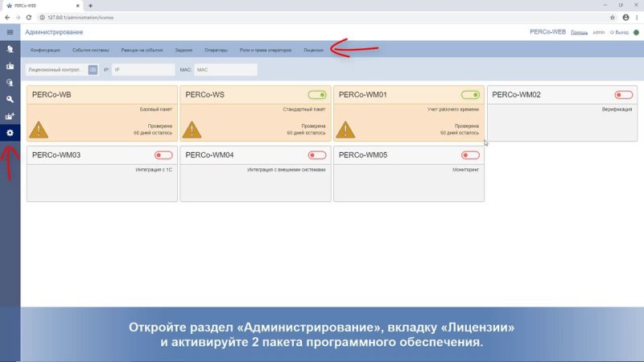Open Chrome's three-dot menu

point(637,17)
